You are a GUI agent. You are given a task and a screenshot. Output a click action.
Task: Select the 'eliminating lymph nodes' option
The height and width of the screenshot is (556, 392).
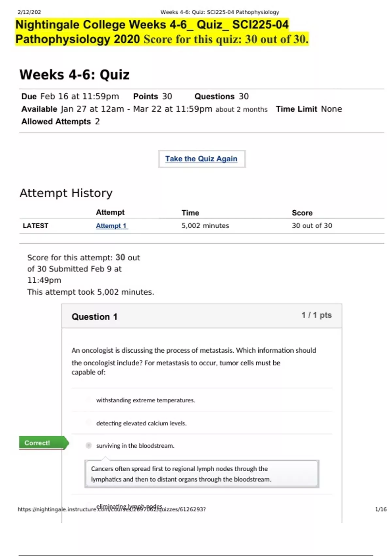click(x=129, y=506)
